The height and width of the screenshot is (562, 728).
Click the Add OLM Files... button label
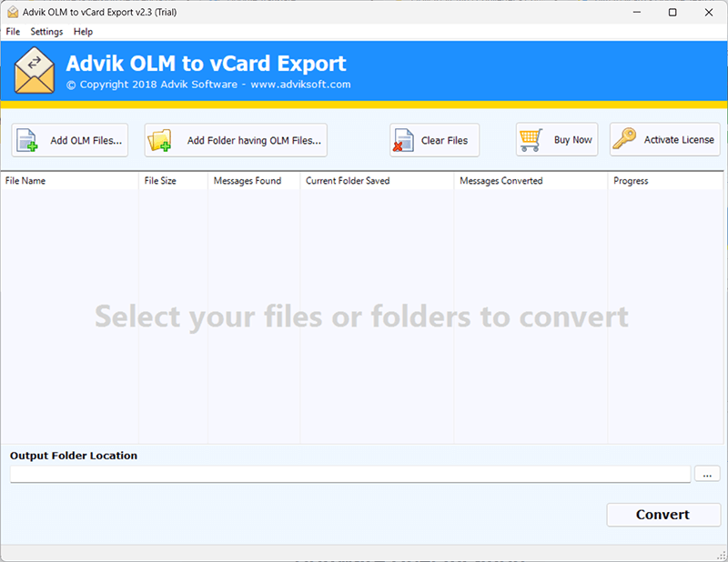(86, 140)
